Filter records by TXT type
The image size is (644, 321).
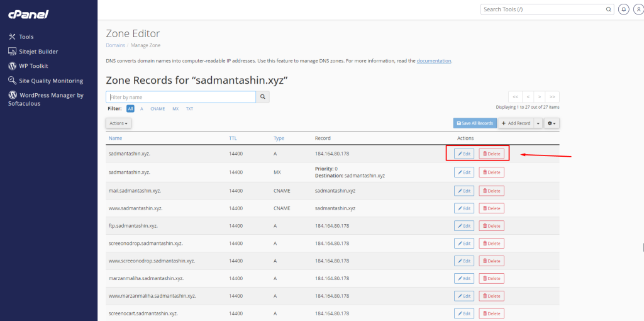(x=189, y=109)
